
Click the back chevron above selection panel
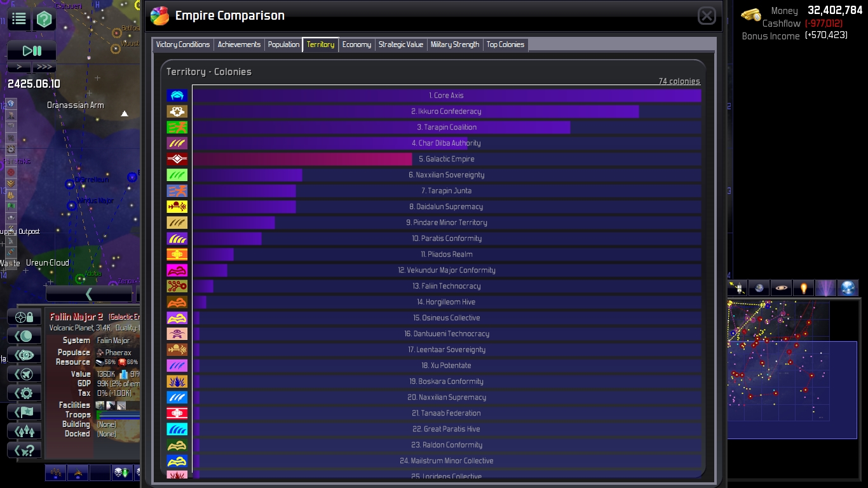(89, 294)
